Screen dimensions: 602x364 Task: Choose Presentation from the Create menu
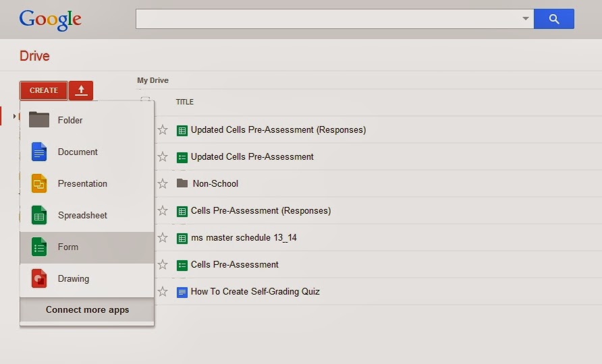click(x=87, y=184)
